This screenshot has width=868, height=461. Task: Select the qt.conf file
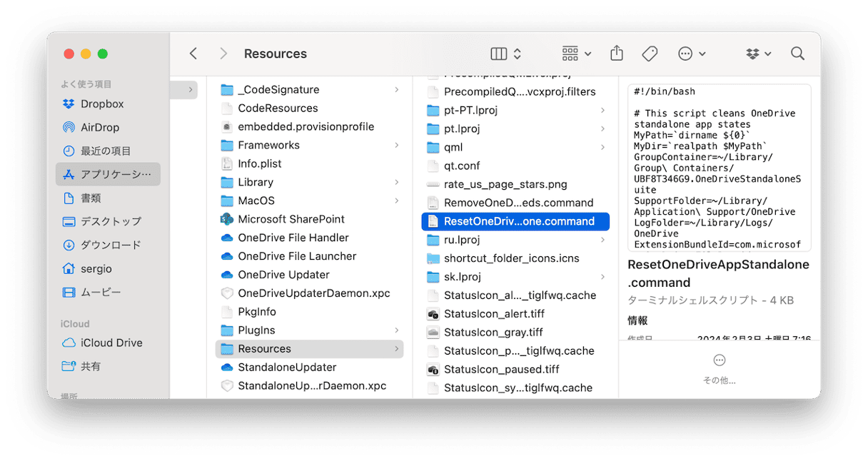(x=515, y=166)
